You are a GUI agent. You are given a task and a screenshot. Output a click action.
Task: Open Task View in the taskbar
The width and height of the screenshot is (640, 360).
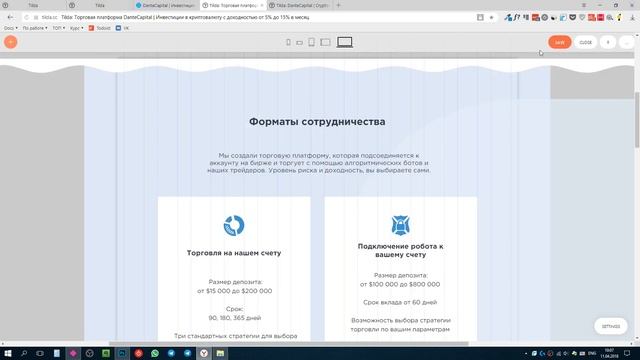[40, 353]
